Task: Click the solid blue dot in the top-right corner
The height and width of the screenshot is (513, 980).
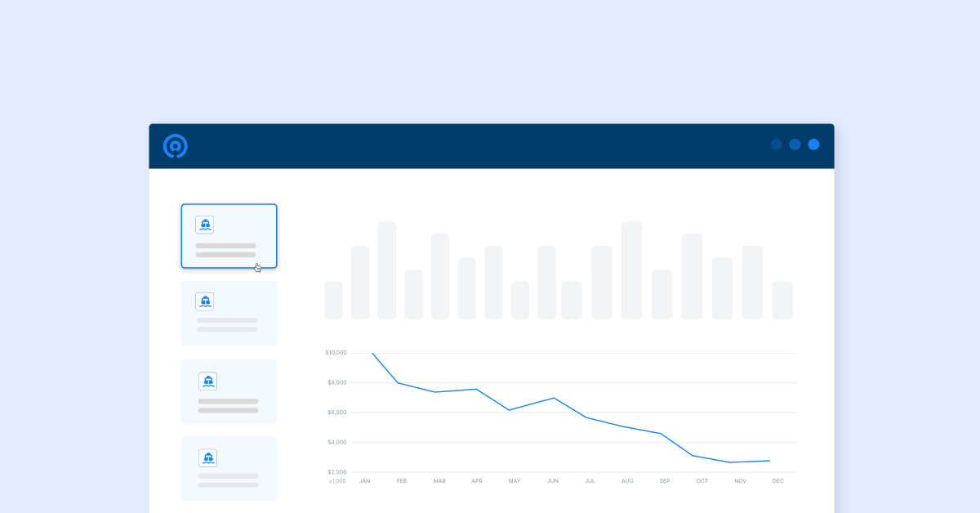Action: point(813,145)
